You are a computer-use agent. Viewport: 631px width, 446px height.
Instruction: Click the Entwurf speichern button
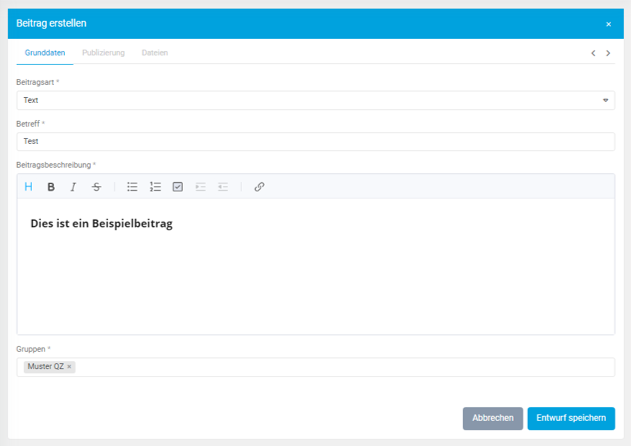tap(571, 418)
